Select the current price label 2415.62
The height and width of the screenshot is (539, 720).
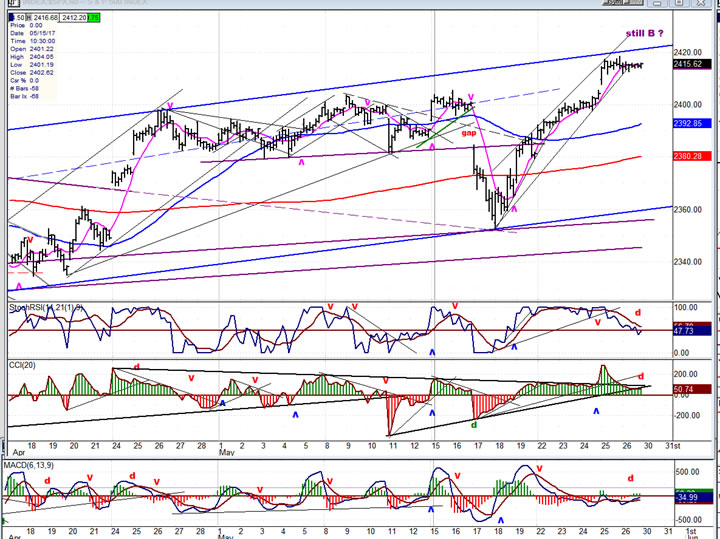click(692, 64)
